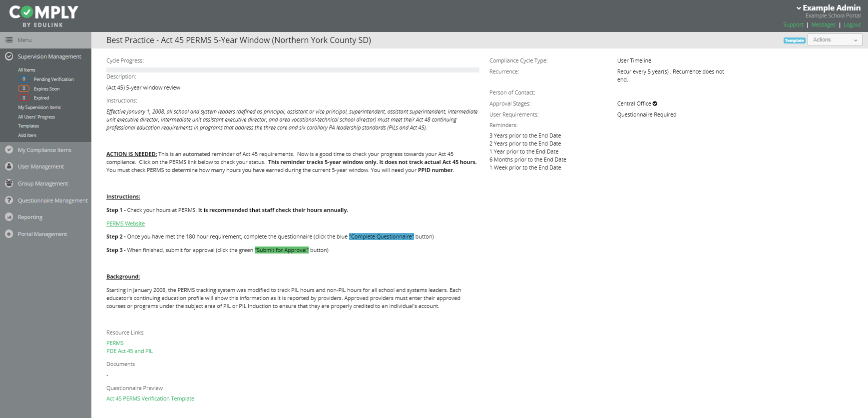Open User Management section
Screen dimensions: 868x418
click(x=41, y=166)
